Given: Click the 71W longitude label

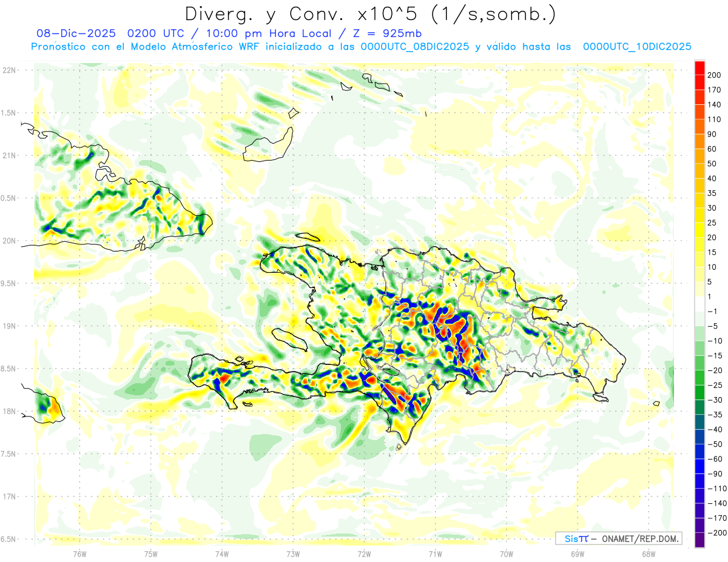Looking at the screenshot, I should point(435,554).
